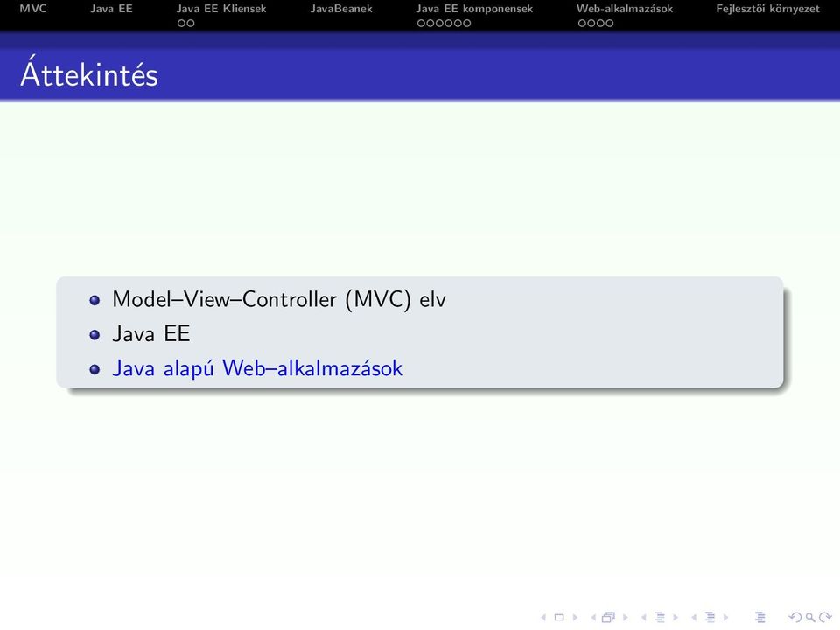Select last circle under Java EE komponensek
The height and width of the screenshot is (630, 840).
pos(466,23)
